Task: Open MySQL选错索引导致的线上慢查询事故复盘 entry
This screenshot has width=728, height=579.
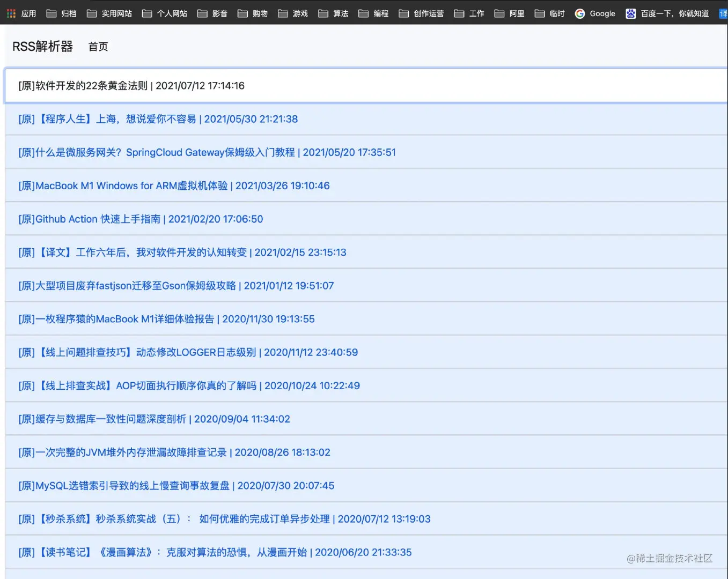Action: (x=366, y=485)
